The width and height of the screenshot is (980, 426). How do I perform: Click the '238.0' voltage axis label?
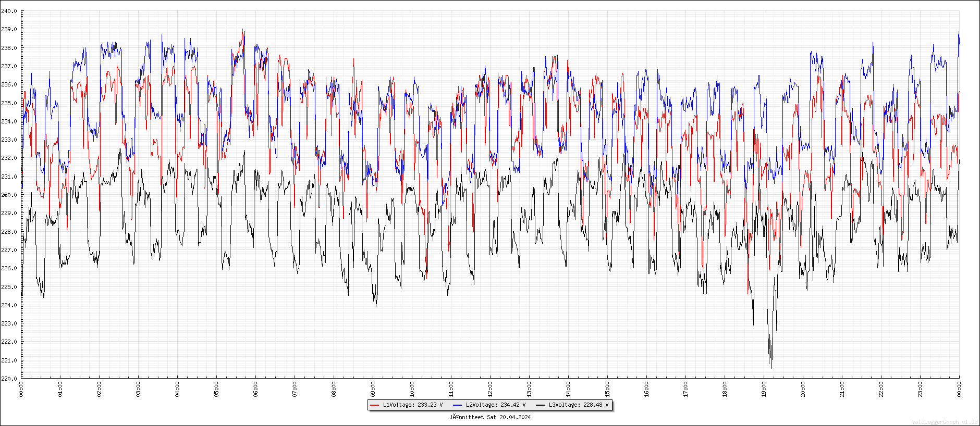coord(9,48)
